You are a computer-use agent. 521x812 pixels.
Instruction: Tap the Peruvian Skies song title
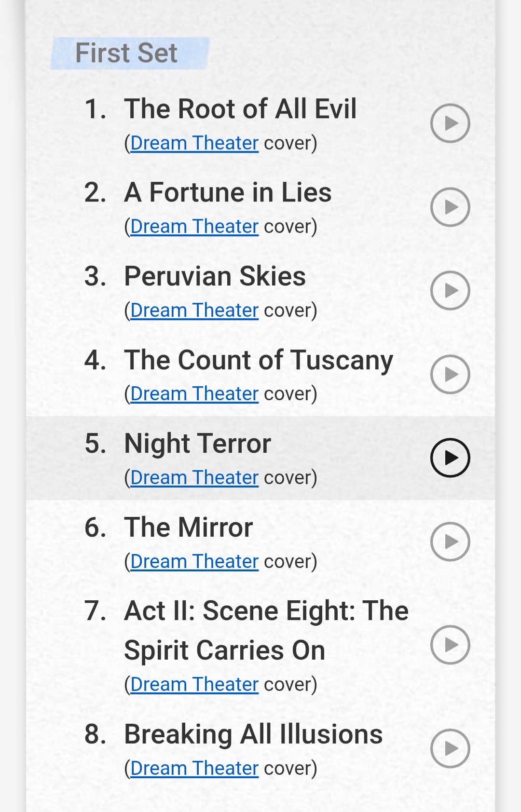point(215,276)
